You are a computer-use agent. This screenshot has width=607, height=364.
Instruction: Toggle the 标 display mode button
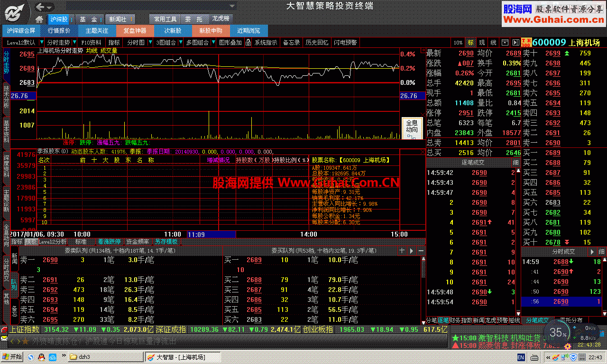[x=471, y=43]
